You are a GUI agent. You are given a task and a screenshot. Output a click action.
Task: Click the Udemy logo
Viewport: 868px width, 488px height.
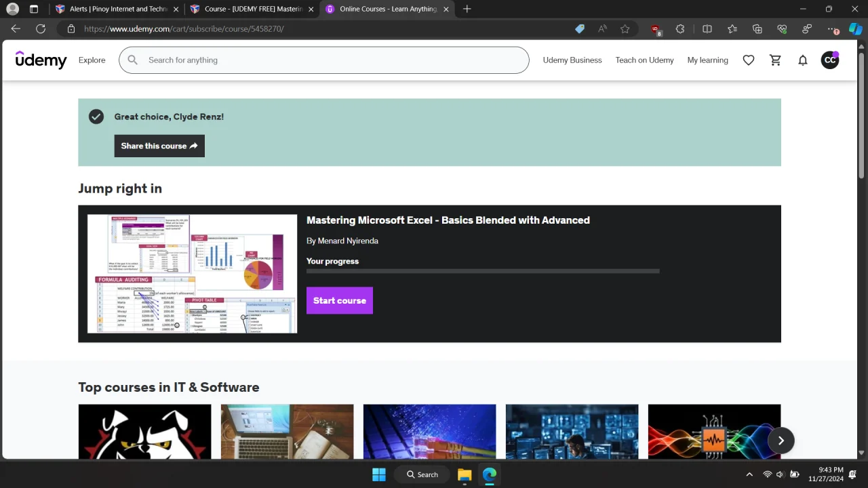pyautogui.click(x=41, y=60)
